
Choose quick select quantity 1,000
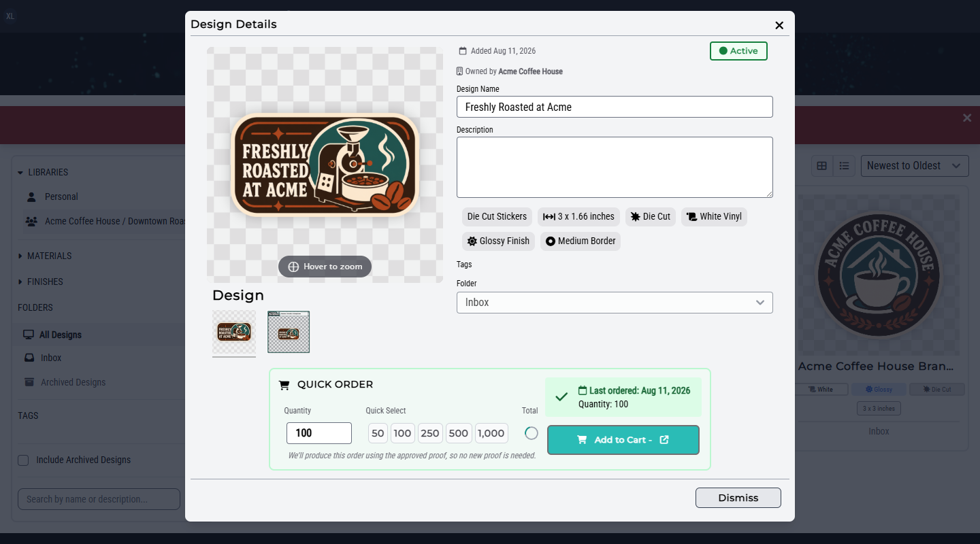(491, 433)
